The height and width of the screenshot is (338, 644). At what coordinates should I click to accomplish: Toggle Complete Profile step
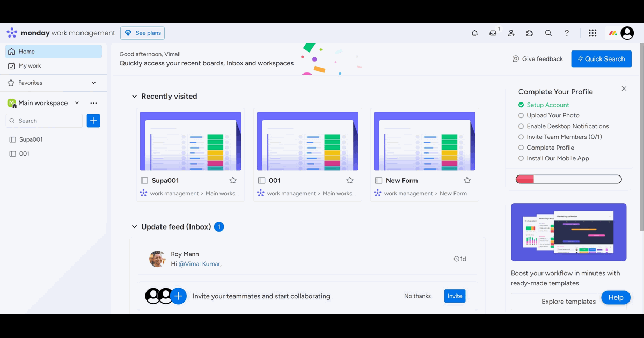click(x=521, y=148)
